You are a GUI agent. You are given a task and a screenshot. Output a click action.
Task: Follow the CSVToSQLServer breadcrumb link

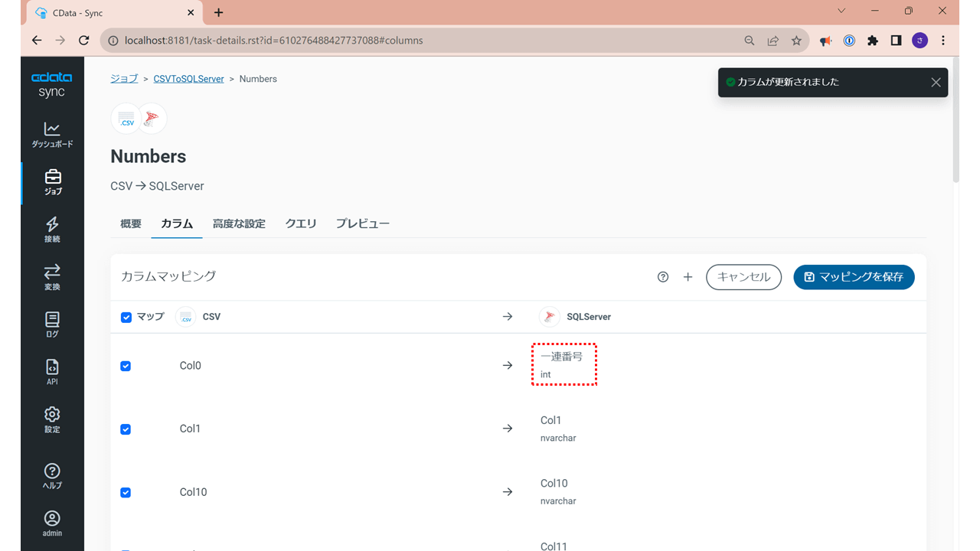click(189, 79)
